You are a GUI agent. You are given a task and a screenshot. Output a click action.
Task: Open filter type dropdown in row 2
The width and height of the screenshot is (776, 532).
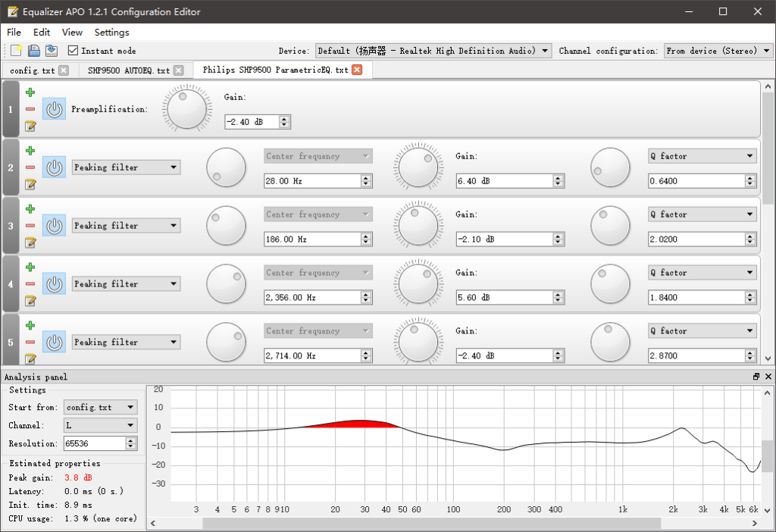click(x=126, y=167)
